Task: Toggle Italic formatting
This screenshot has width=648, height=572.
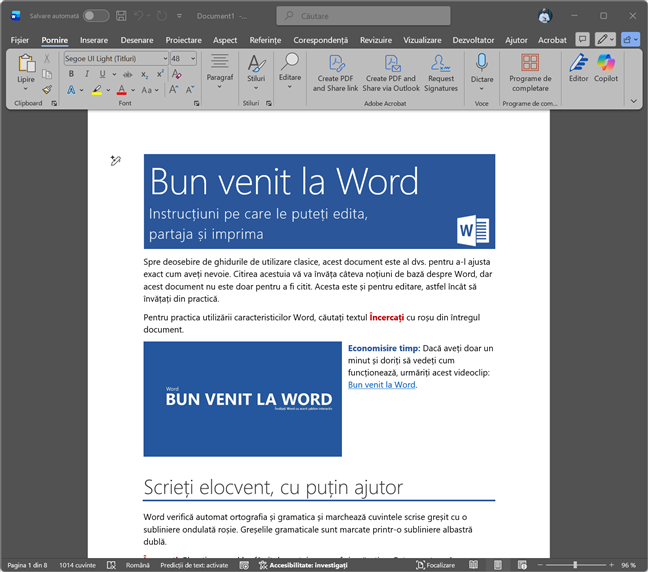Action: pos(87,74)
